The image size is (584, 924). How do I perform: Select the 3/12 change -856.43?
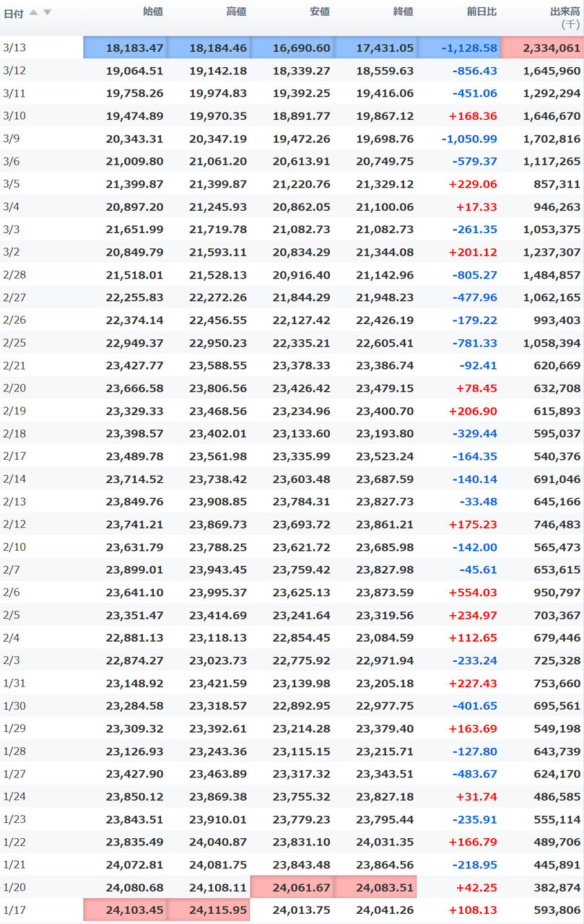coord(475,71)
